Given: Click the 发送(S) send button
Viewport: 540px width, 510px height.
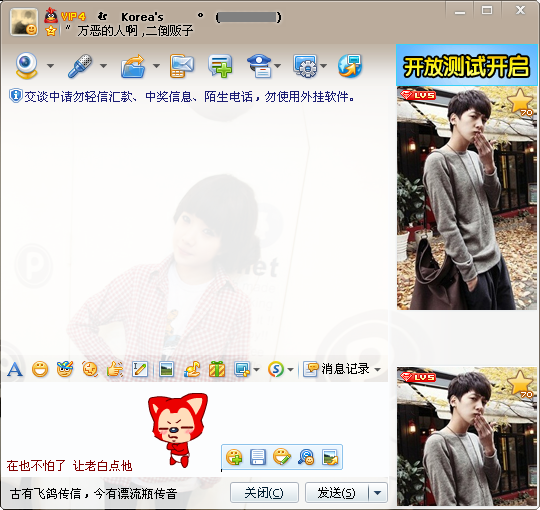Looking at the screenshot, I should click(x=336, y=493).
